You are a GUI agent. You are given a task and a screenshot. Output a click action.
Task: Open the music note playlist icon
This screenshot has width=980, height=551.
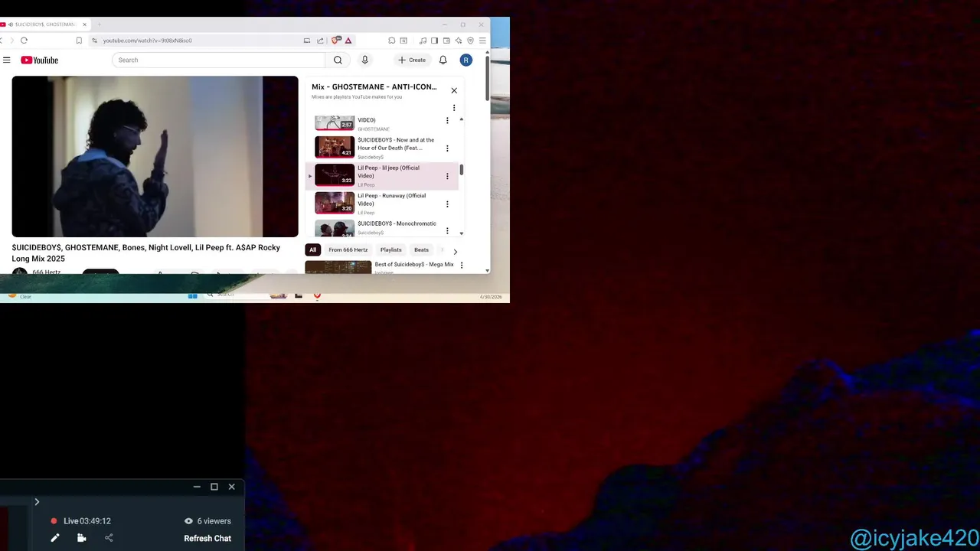click(423, 41)
